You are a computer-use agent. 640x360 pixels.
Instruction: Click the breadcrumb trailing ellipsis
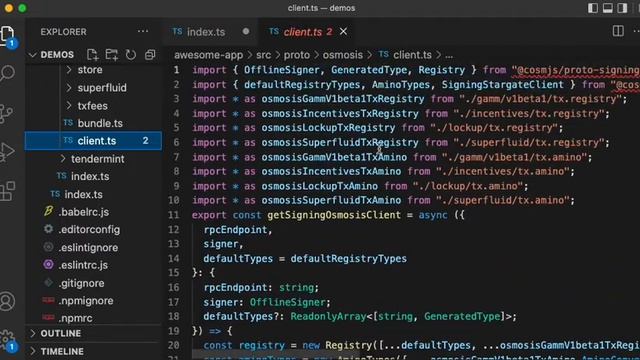point(449,55)
